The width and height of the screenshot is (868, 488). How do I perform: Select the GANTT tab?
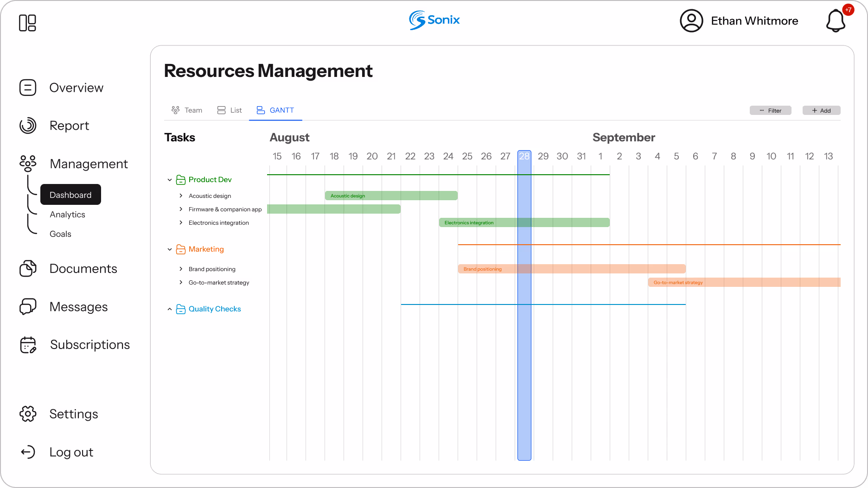pos(275,110)
